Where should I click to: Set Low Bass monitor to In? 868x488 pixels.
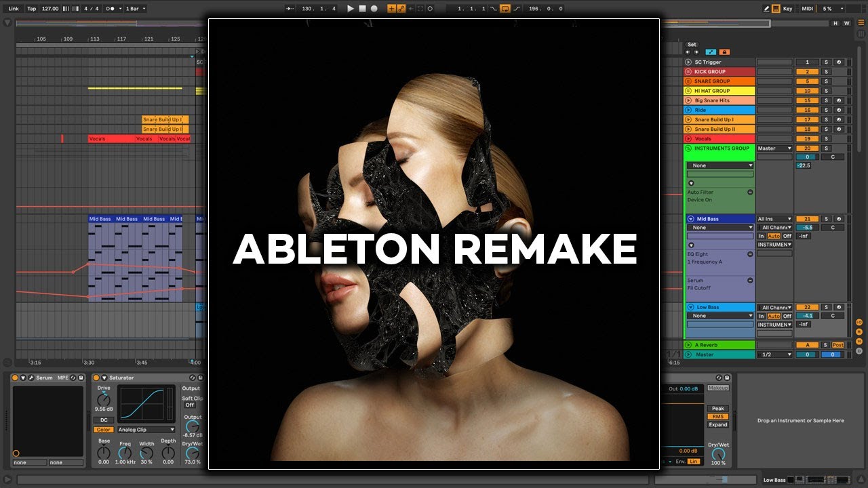tap(762, 316)
